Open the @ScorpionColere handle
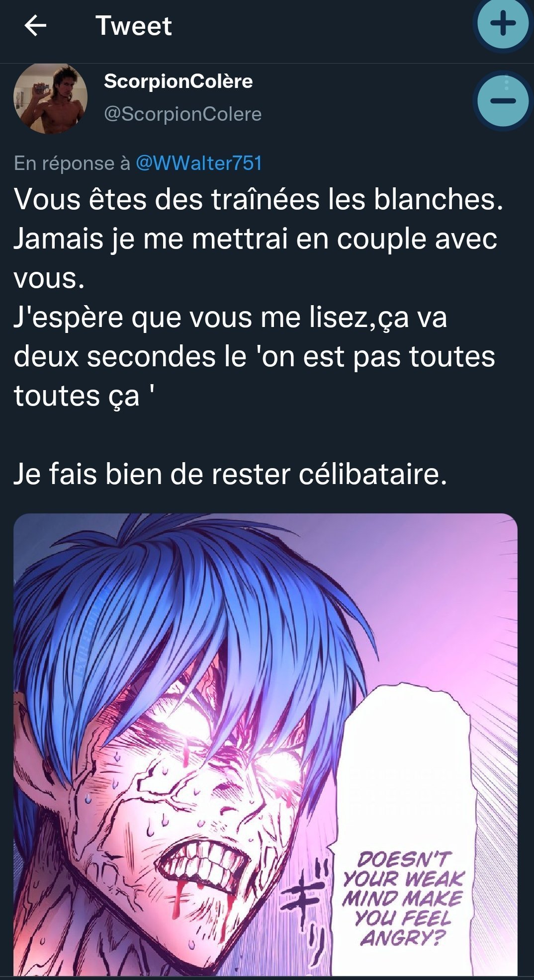This screenshot has width=534, height=980. point(182,114)
